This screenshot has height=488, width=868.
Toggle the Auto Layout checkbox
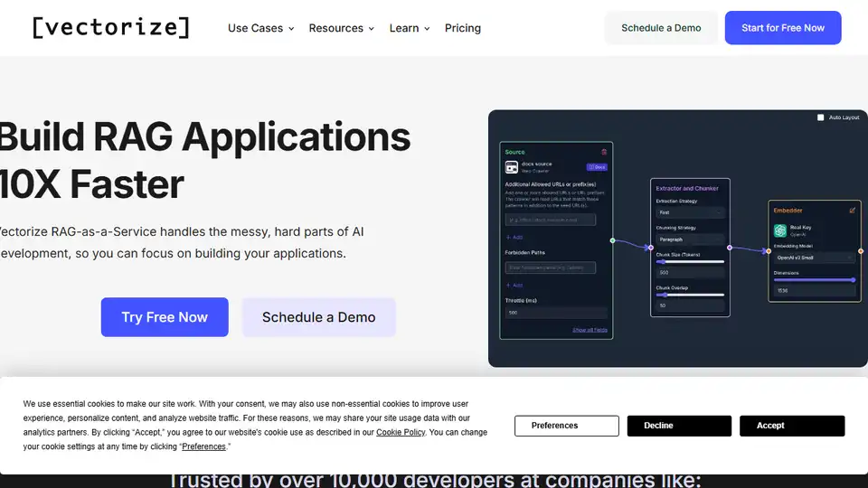pos(820,117)
